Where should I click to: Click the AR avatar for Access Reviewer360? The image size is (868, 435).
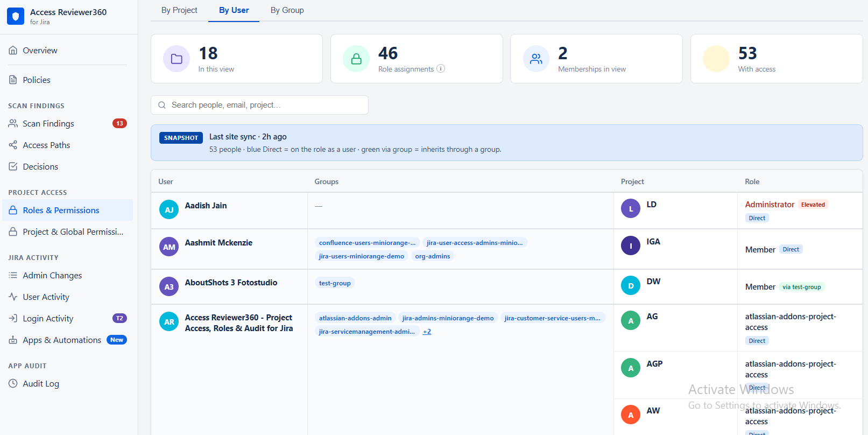click(169, 321)
